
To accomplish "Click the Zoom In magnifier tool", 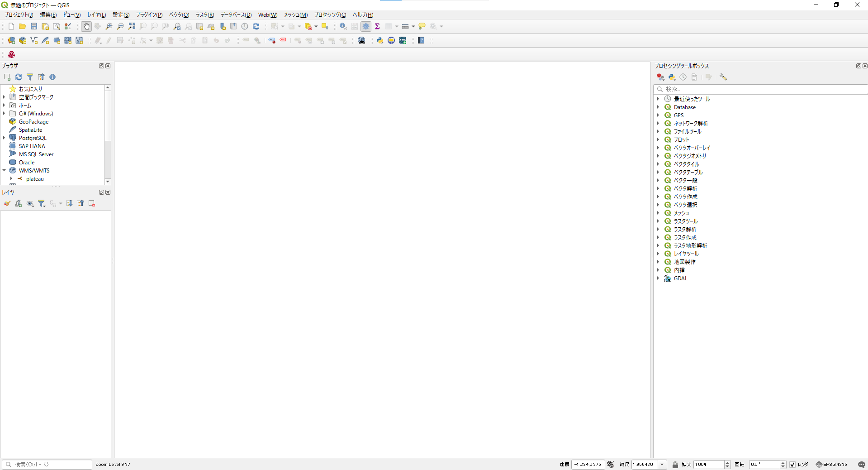I will (109, 27).
